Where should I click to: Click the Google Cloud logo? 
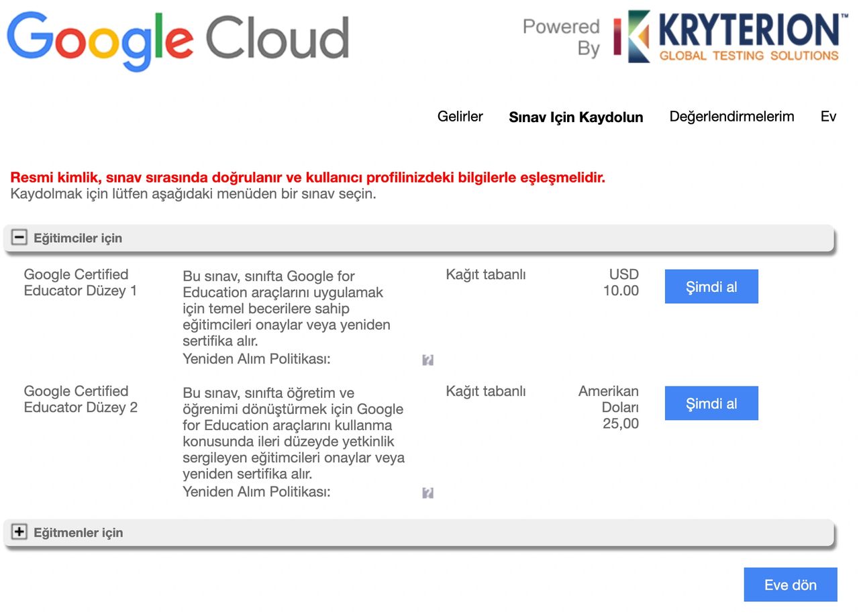[x=178, y=39]
